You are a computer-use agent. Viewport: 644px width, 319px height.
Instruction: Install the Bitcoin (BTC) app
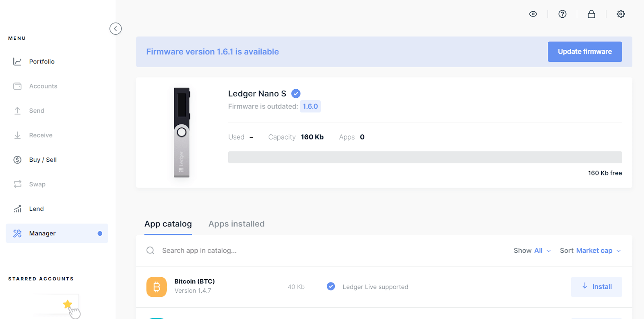tap(596, 286)
